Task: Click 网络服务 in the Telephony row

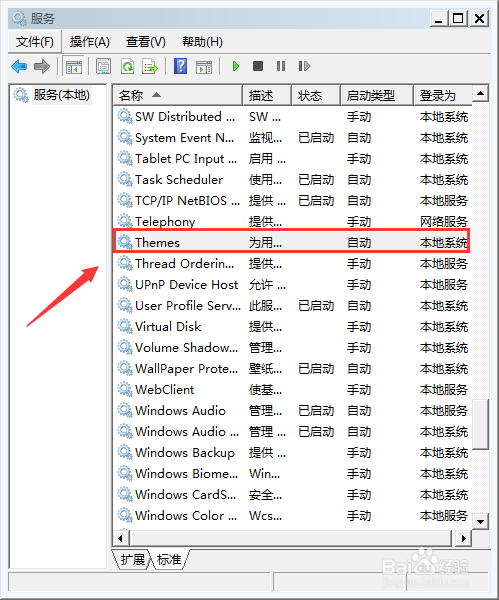Action: pyautogui.click(x=444, y=222)
